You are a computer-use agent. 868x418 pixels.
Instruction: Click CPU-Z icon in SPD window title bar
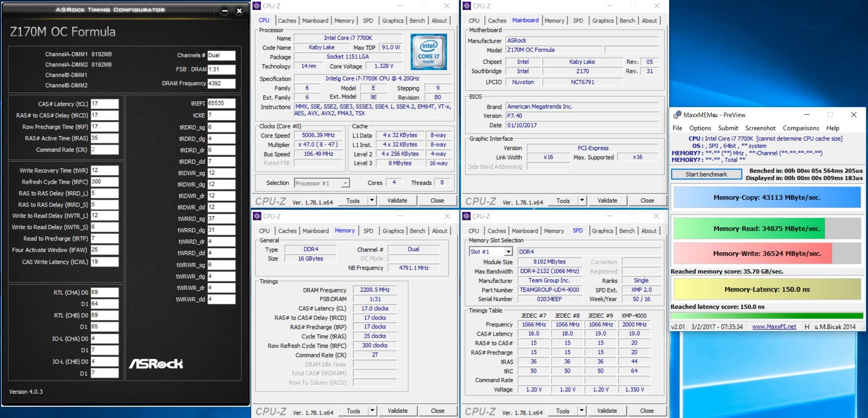point(466,216)
